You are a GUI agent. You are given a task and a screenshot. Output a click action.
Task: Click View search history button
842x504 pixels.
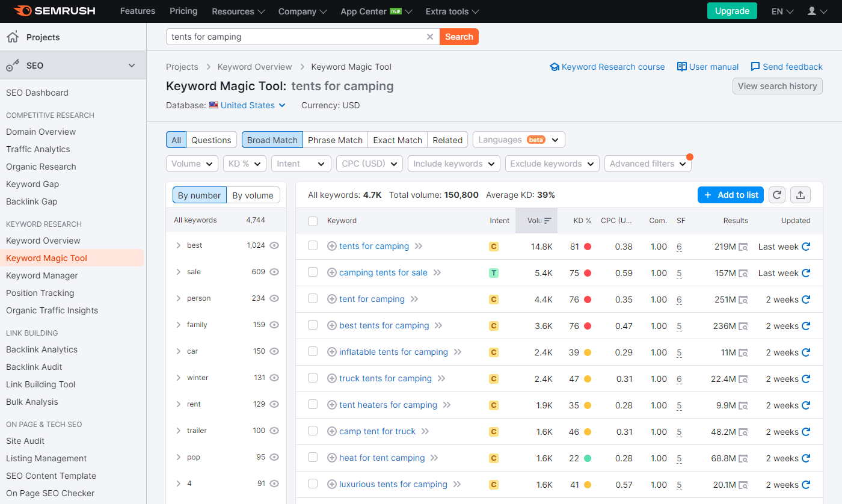click(x=777, y=86)
